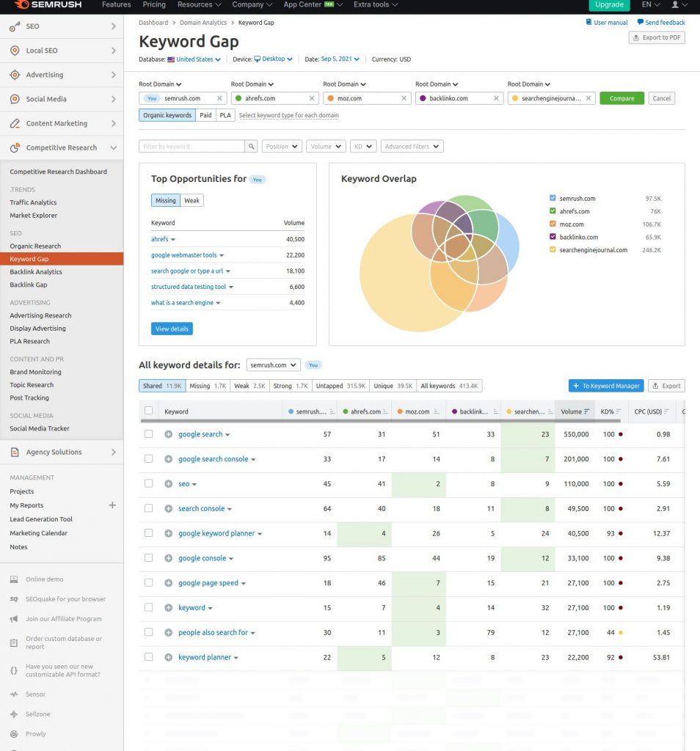Select the Weak opportunities tab

pos(192,201)
